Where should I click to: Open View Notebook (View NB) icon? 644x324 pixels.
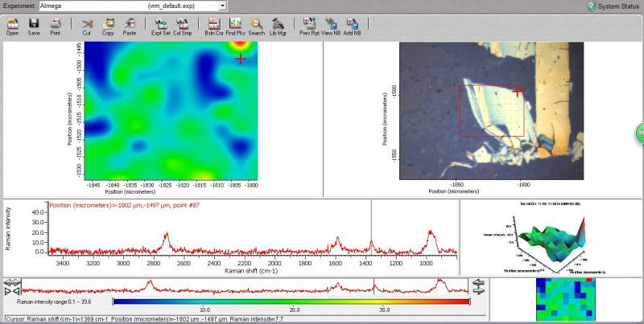point(331,27)
